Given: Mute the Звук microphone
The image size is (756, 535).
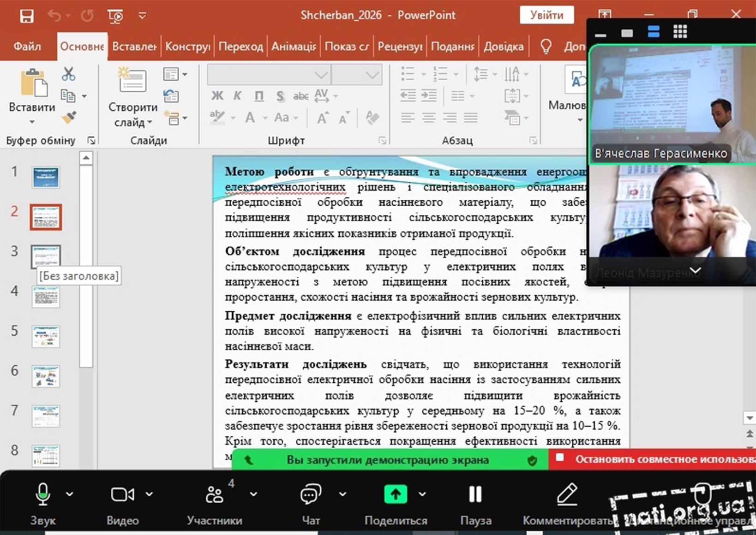Looking at the screenshot, I should pyautogui.click(x=43, y=494).
